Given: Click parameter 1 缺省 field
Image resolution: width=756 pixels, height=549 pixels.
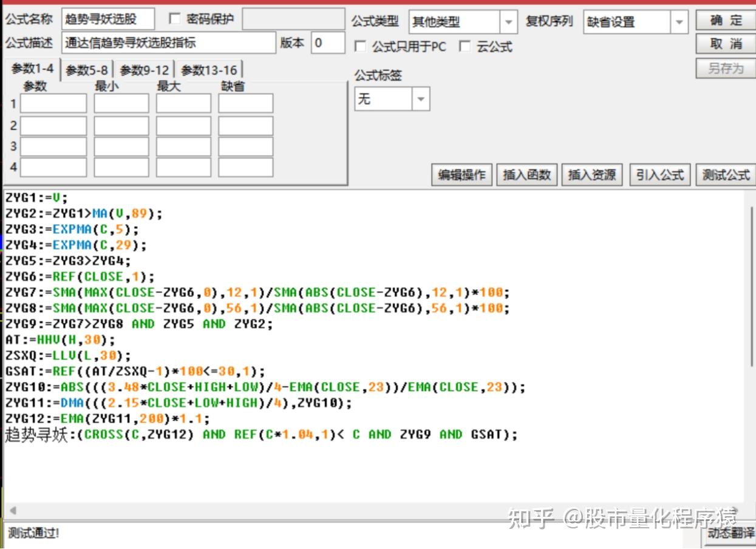Looking at the screenshot, I should point(246,103).
